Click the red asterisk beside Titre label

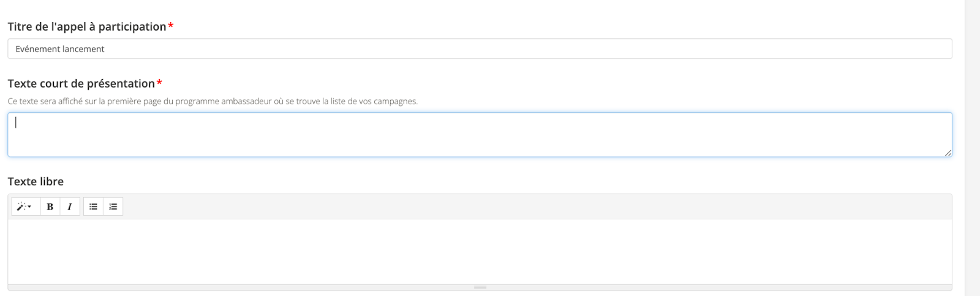(171, 26)
